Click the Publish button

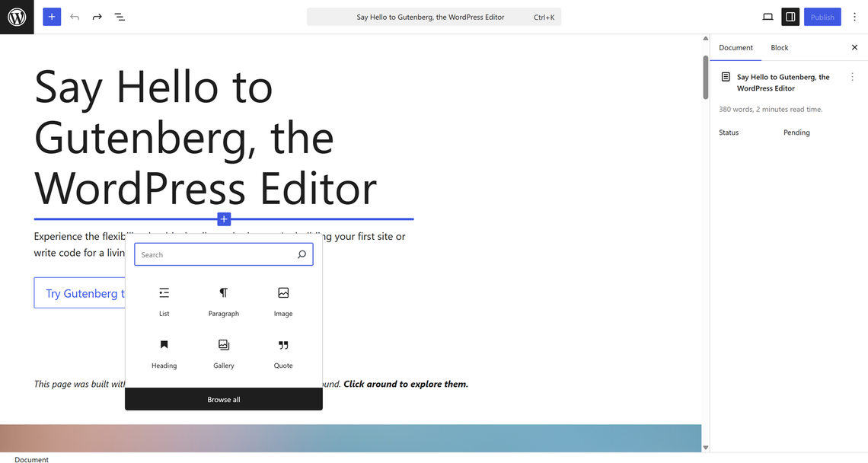coord(822,18)
